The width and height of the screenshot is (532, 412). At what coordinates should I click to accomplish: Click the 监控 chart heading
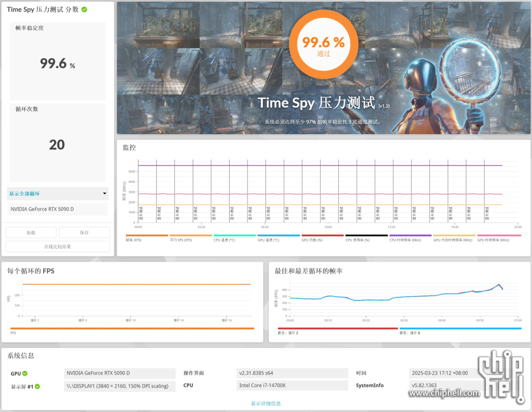click(x=129, y=147)
